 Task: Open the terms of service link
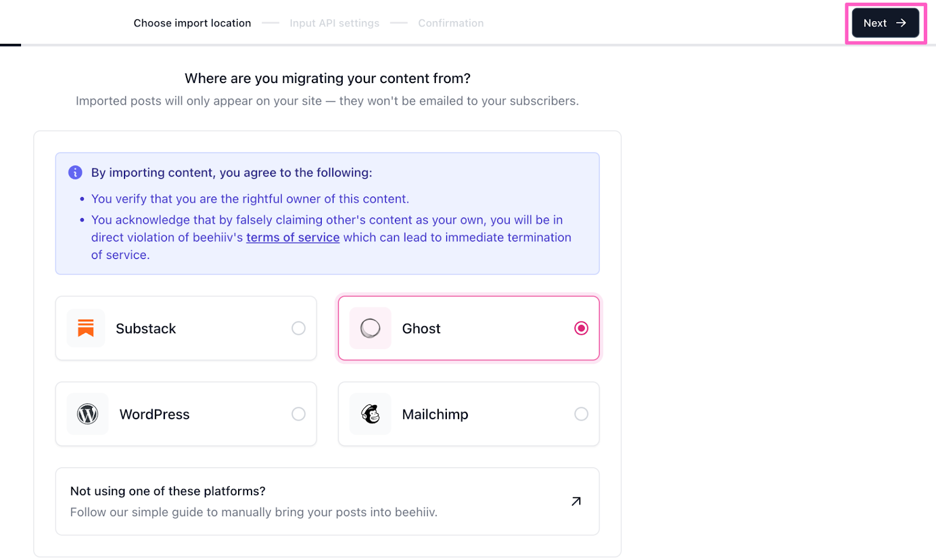tap(292, 237)
